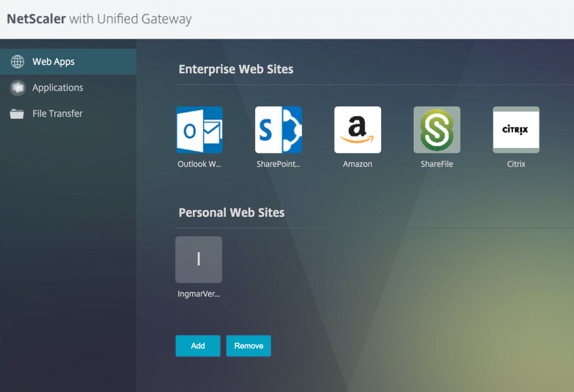Launch the SharePoint site icon
Image resolution: width=574 pixels, height=392 pixels.
pos(279,130)
